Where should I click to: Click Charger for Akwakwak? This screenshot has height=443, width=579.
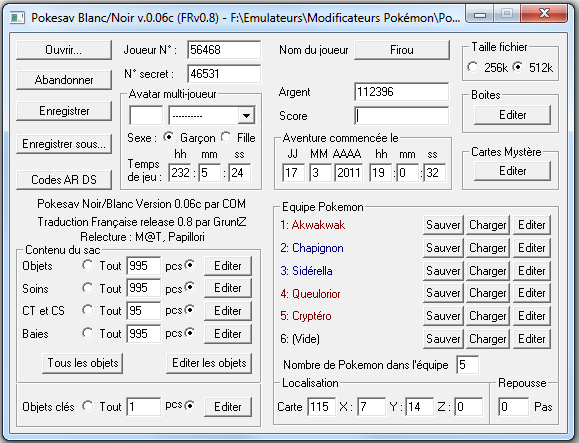[x=487, y=225]
